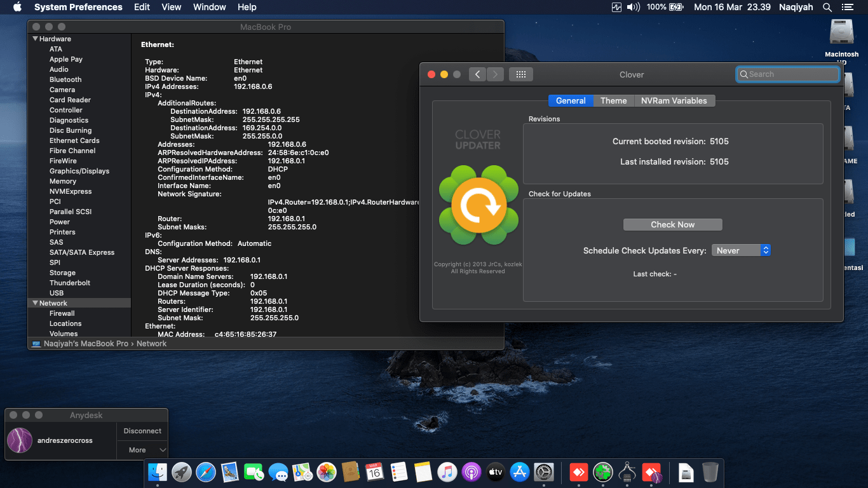
Task: Open the Naqiyah user menu
Action: [796, 7]
